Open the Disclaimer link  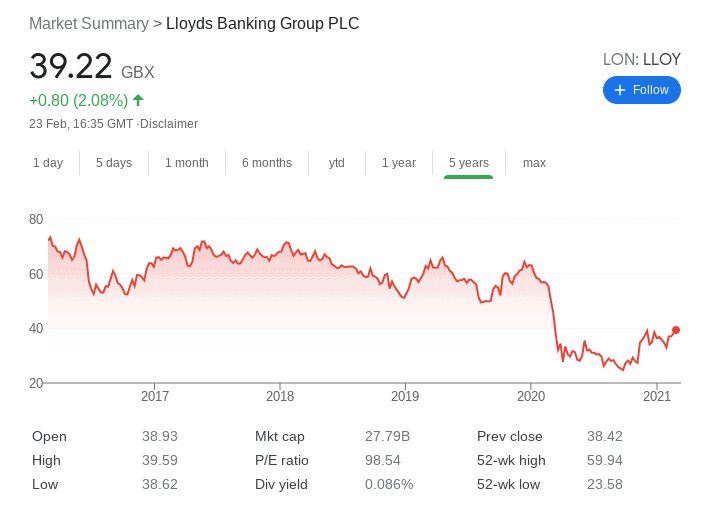tap(169, 124)
